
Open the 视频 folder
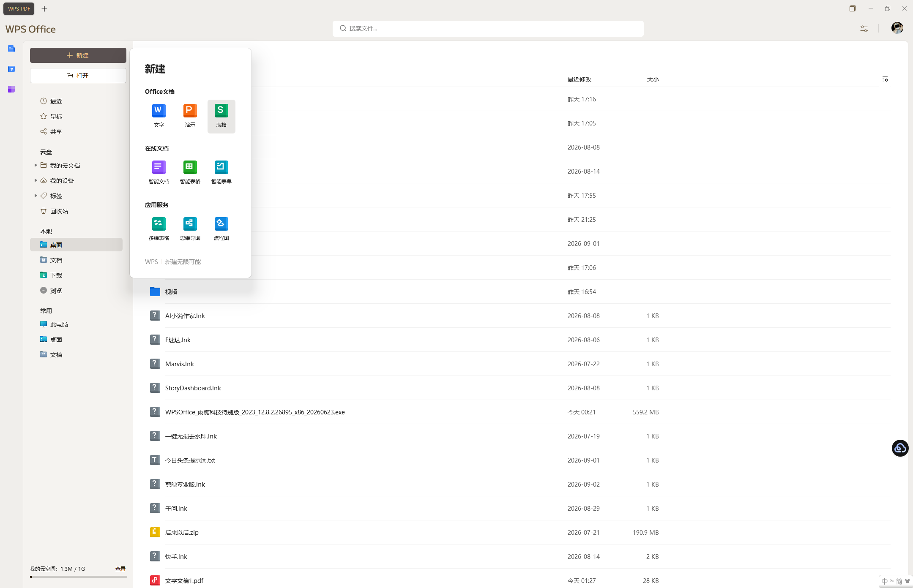pos(171,292)
